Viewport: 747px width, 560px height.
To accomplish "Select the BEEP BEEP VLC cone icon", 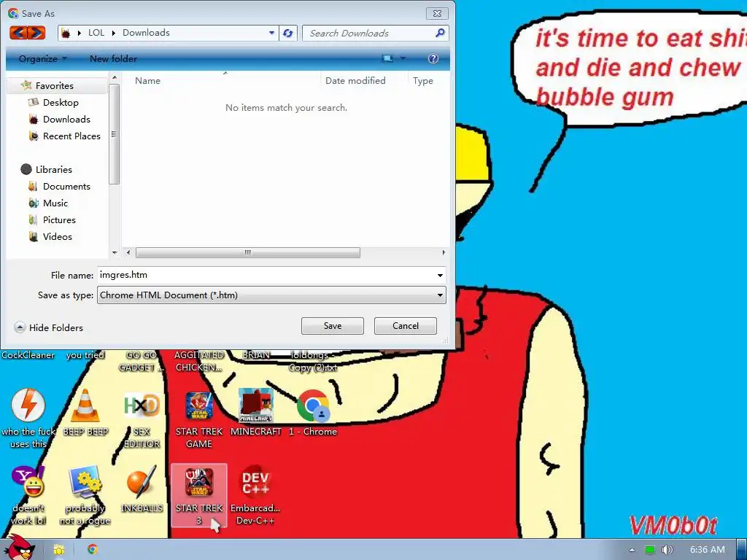I will [x=85, y=413].
